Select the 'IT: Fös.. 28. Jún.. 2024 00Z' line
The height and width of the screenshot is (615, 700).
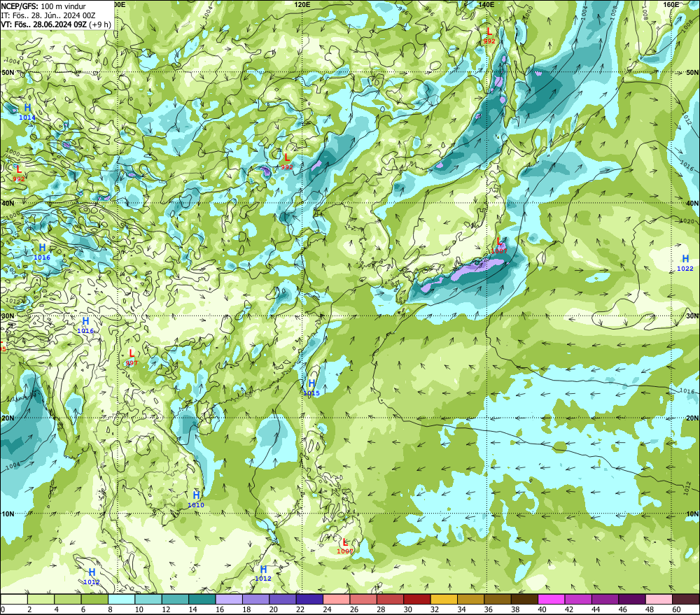click(48, 15)
